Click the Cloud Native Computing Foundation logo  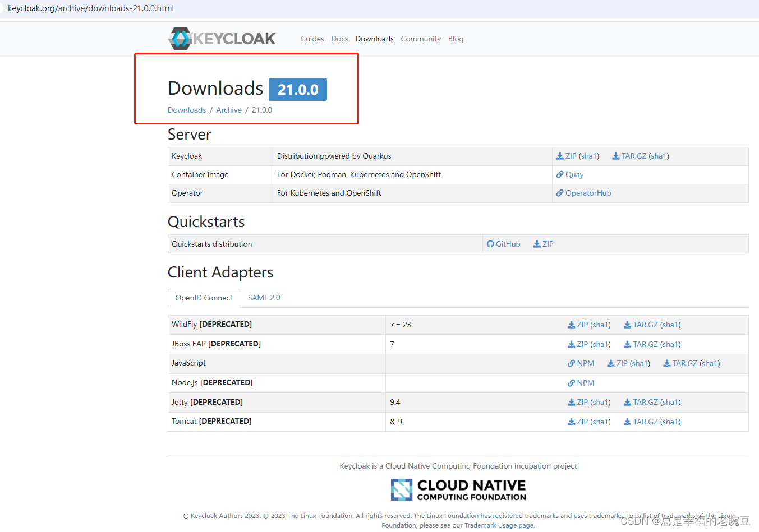[x=458, y=489]
